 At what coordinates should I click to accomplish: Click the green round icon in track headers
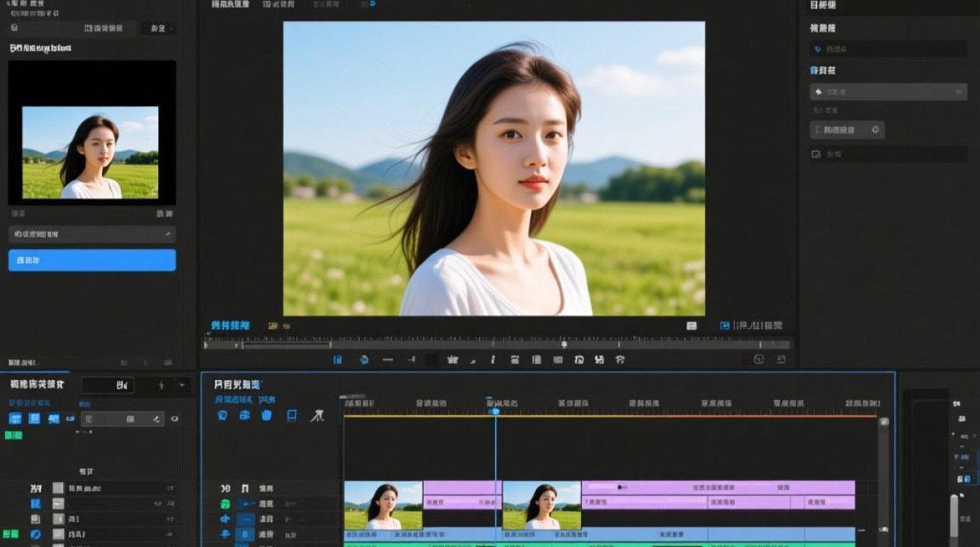point(225,504)
